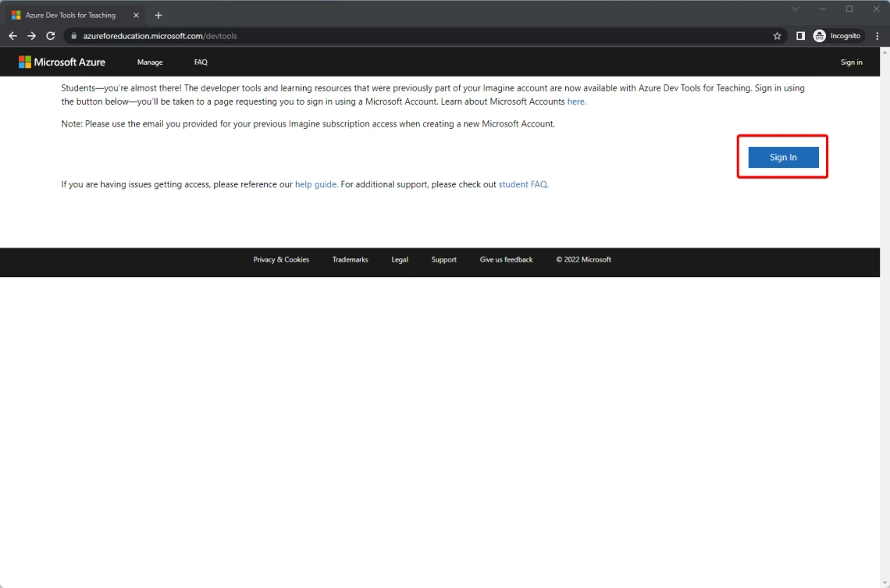The height and width of the screenshot is (588, 890).
Task: Click the Incognito profile icon
Action: [x=838, y=36]
